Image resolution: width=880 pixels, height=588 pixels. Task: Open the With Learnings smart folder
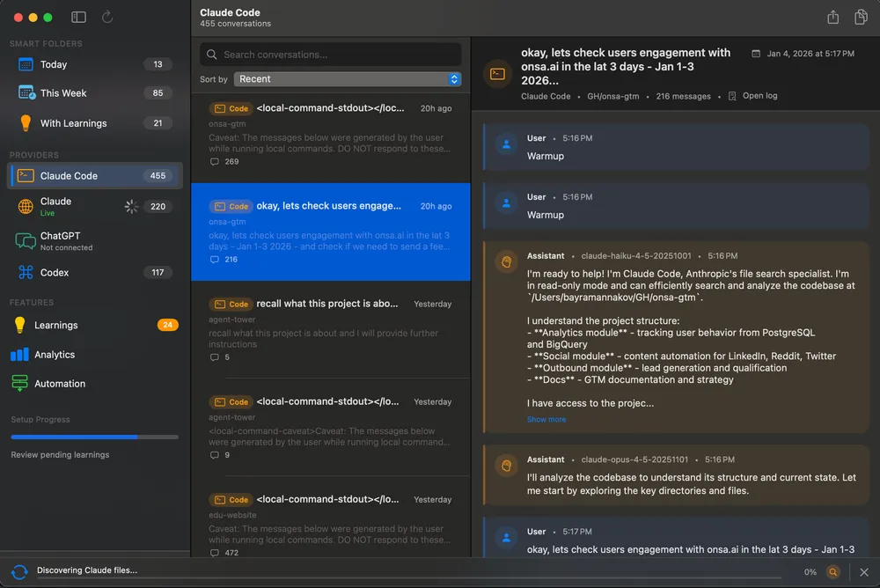tap(94, 123)
